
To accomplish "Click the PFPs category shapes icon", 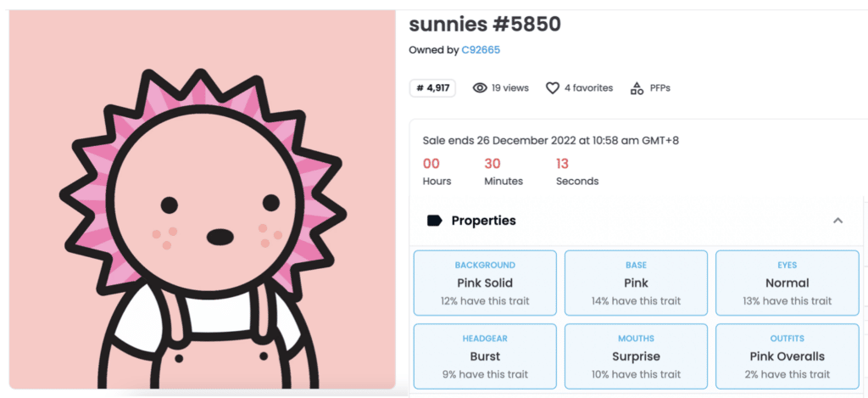I will 637,88.
